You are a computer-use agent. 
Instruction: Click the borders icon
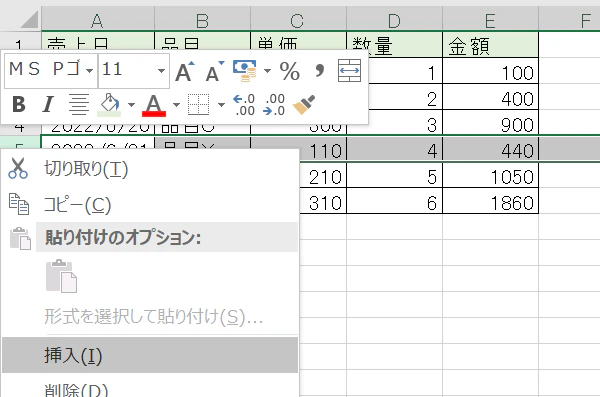click(x=199, y=105)
